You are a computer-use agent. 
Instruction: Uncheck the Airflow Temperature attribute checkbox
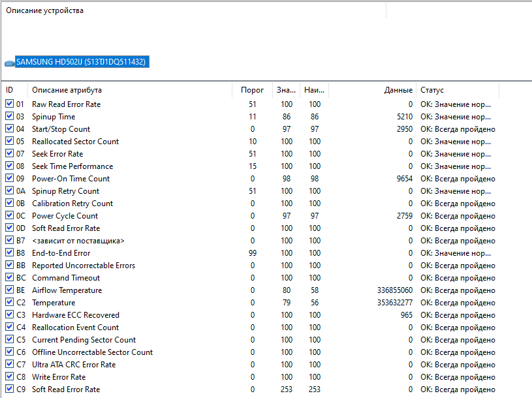click(x=9, y=290)
